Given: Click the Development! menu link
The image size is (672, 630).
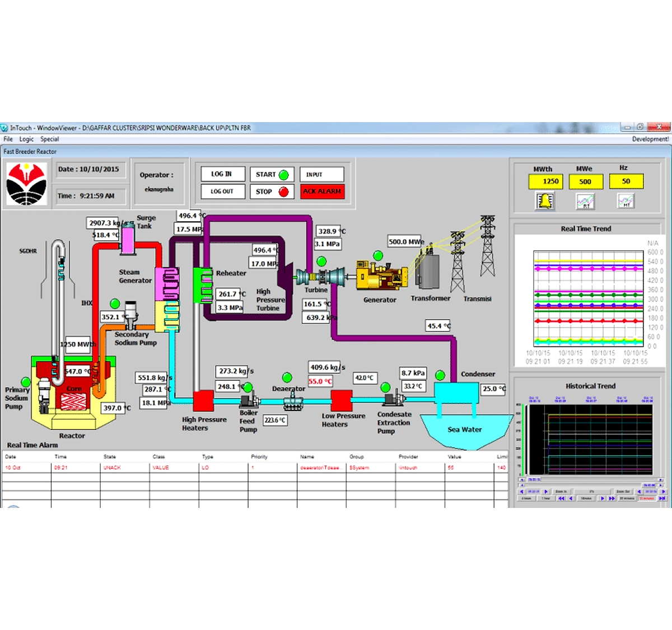Looking at the screenshot, I should 650,139.
